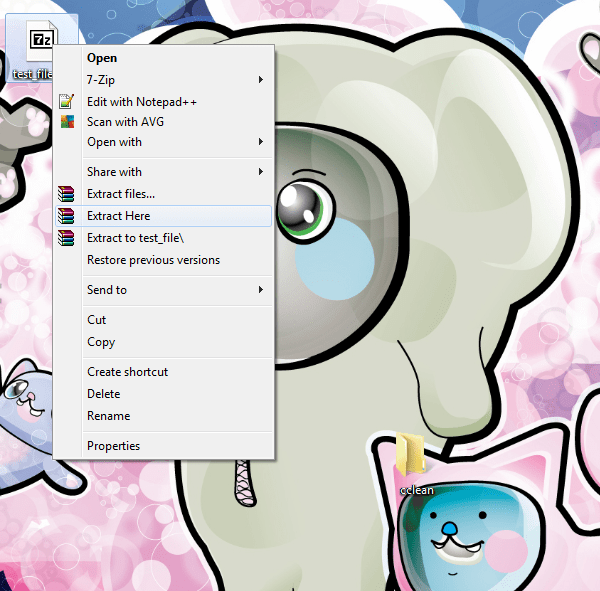Choose Extract Here option
The image size is (600, 591).
(164, 216)
